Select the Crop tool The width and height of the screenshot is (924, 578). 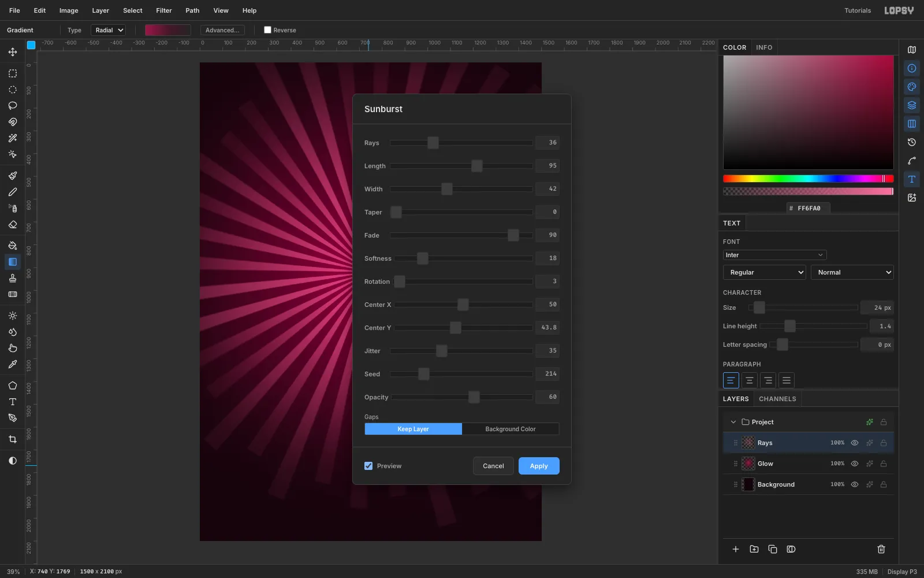13,439
